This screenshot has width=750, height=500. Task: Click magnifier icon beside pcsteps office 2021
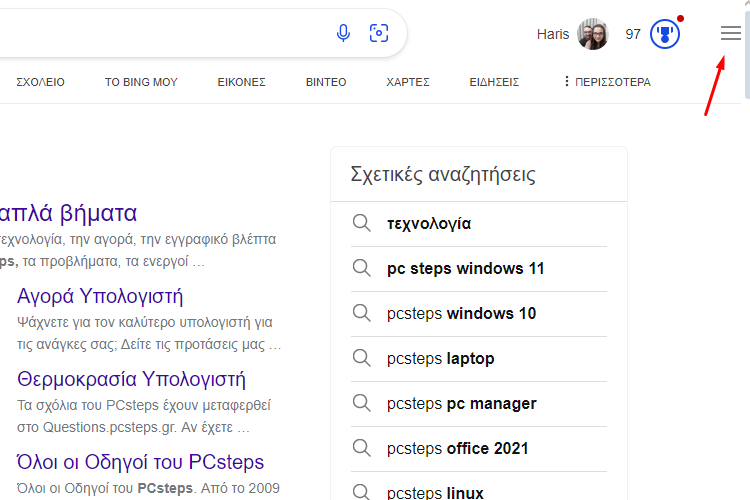(x=362, y=448)
